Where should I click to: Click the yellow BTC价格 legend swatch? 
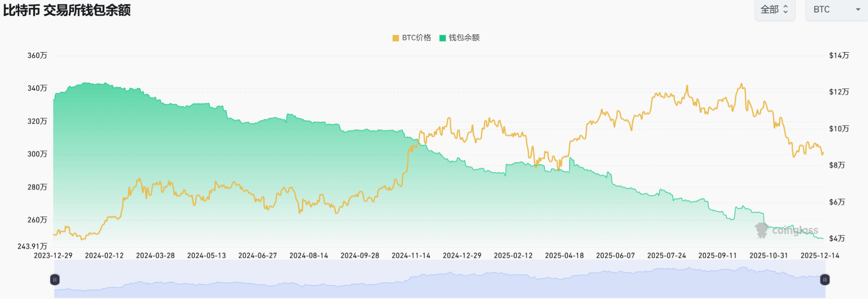[x=395, y=38]
